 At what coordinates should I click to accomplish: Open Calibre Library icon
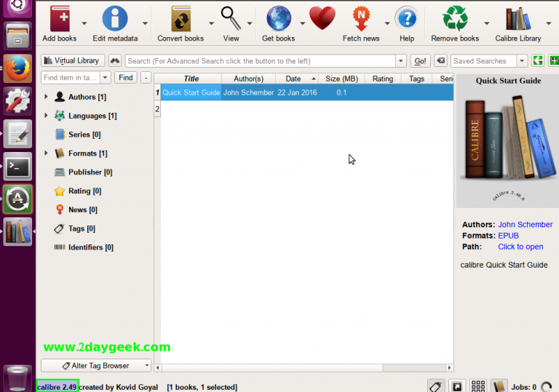(518, 18)
